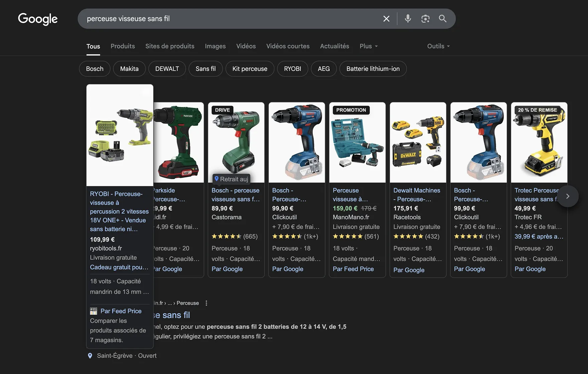Open RYOBI Perceuse-visseuse à percussion title link
The width and height of the screenshot is (588, 374).
pos(119,211)
